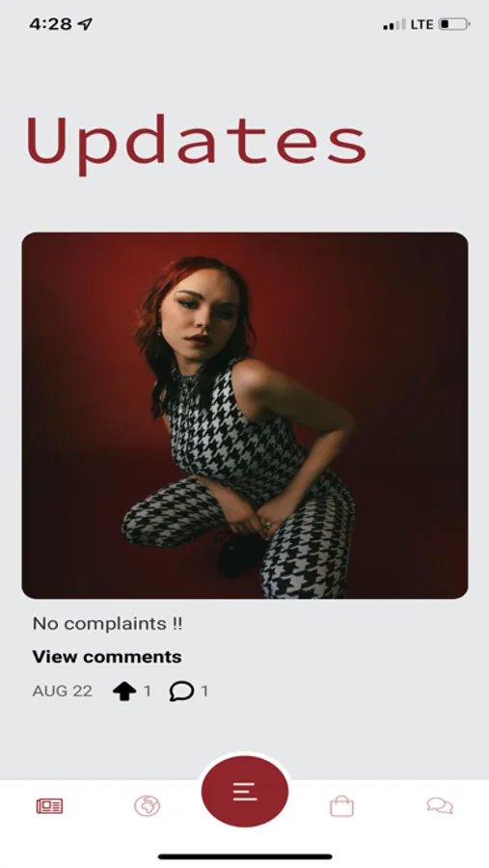
Task: Tap the upvote count number
Action: click(148, 691)
